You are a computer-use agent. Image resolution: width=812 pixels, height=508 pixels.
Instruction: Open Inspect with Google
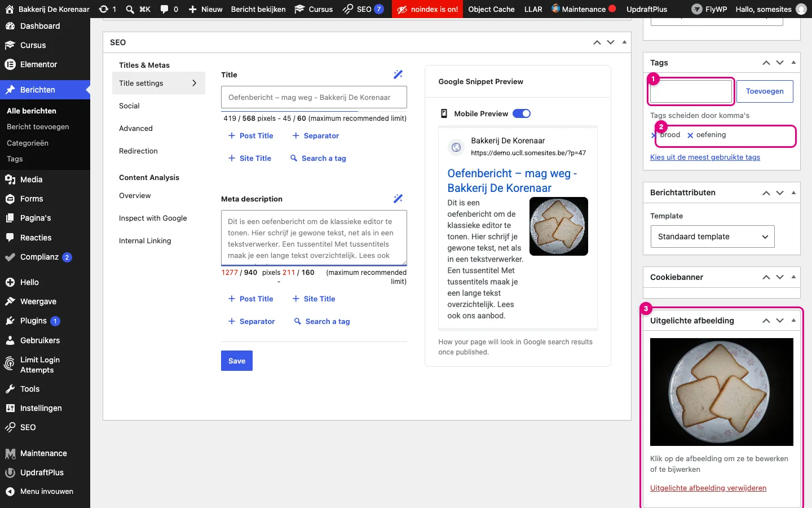[x=153, y=218]
